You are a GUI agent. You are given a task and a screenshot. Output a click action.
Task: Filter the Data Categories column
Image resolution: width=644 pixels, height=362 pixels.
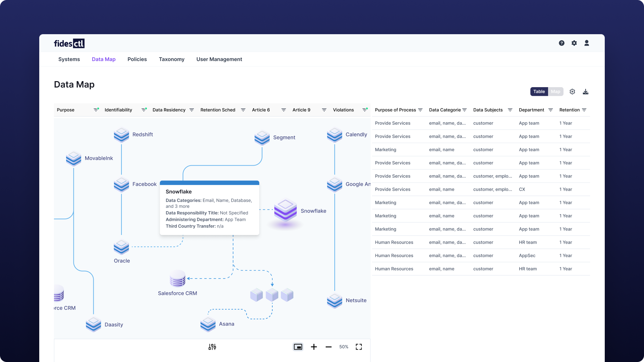coord(465,110)
